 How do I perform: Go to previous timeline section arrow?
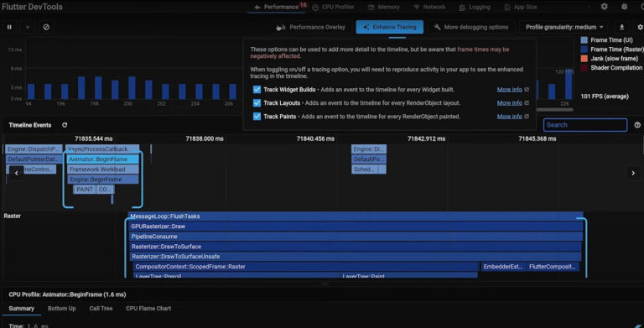[17, 173]
